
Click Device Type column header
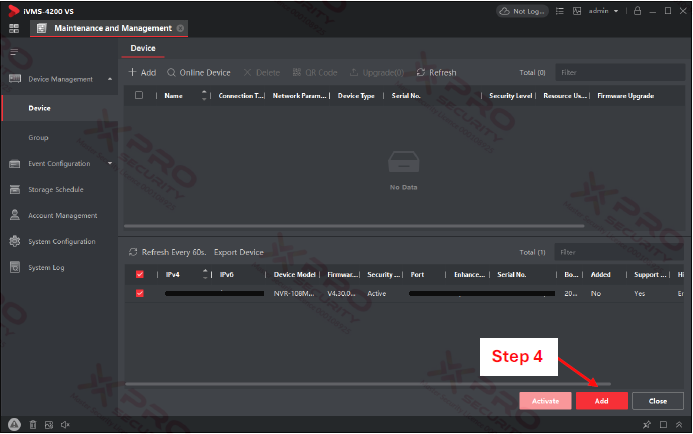(x=356, y=96)
